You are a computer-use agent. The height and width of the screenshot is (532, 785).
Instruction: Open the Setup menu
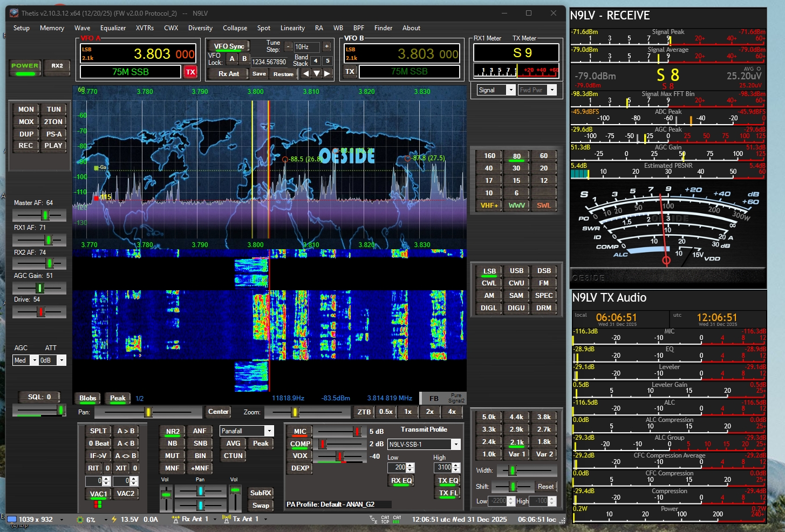[x=22, y=28]
